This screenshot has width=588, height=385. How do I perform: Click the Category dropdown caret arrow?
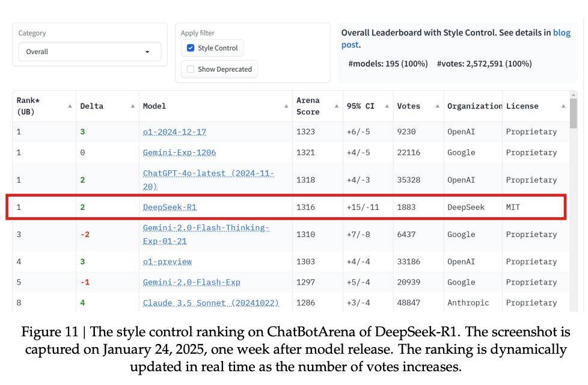tap(147, 52)
